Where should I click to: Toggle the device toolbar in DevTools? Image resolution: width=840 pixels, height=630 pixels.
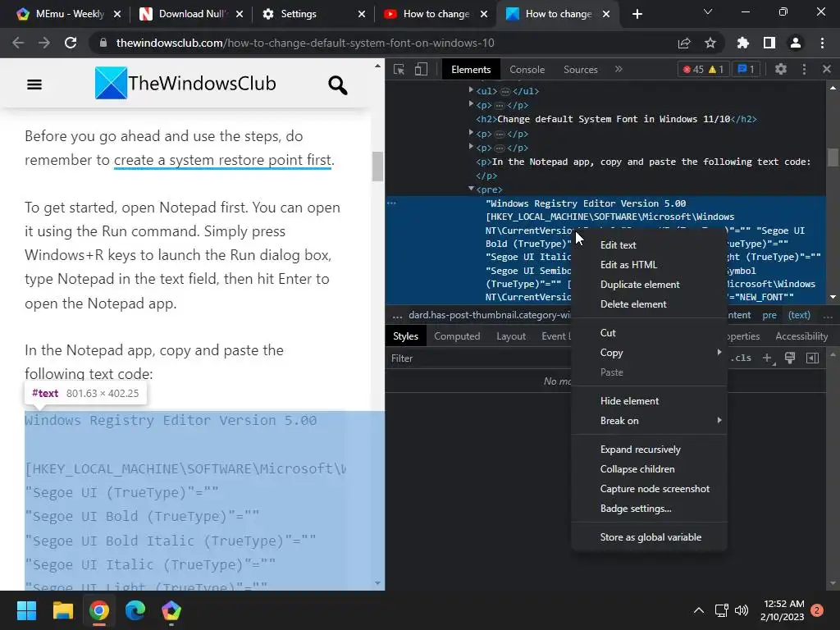click(421, 69)
